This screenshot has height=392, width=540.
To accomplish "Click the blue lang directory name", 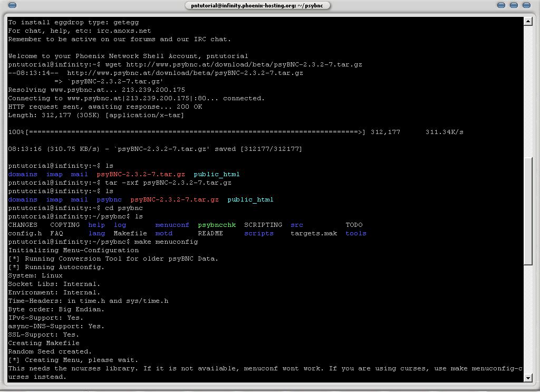I will pos(97,234).
